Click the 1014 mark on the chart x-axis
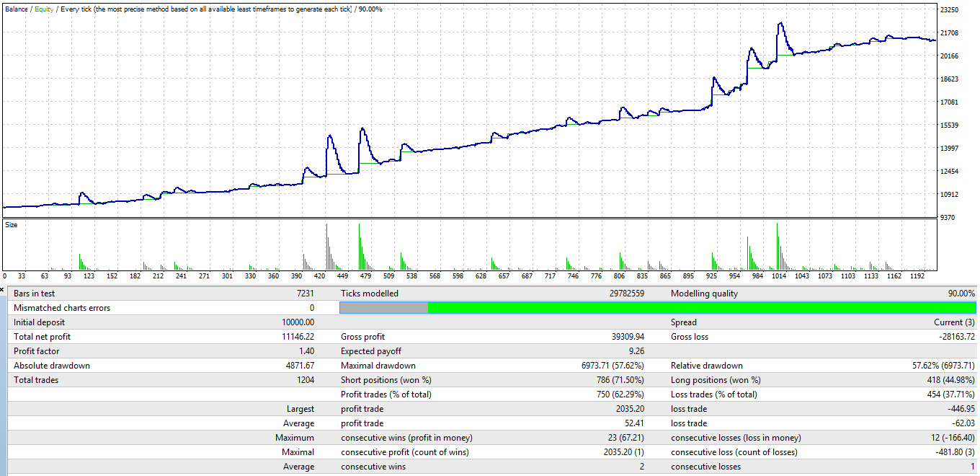 (779, 276)
